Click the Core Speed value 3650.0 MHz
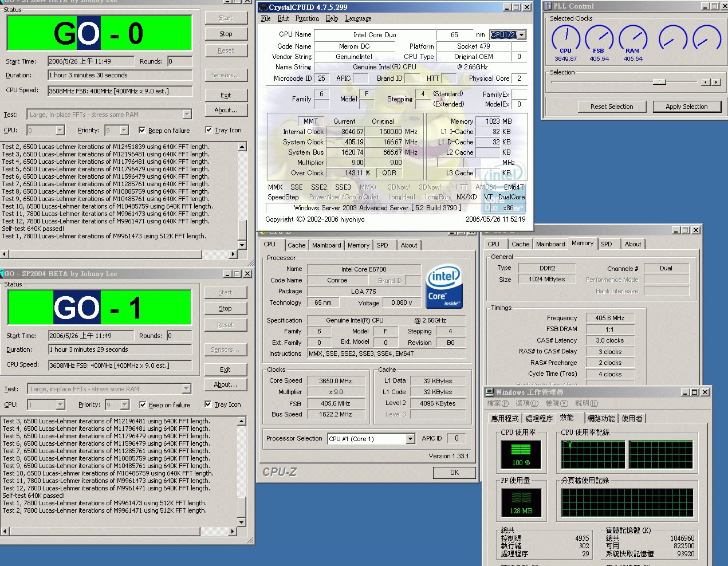The image size is (728, 566). (x=336, y=381)
